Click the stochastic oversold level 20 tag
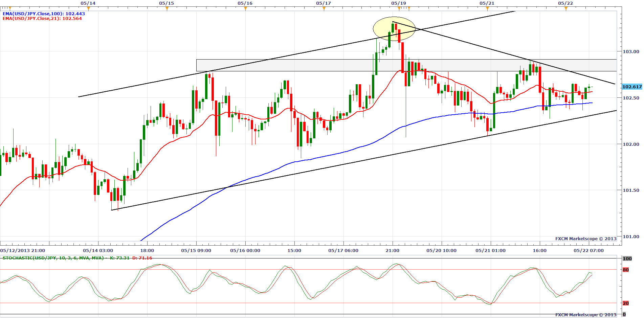The width and height of the screenshot is (644, 318). pyautogui.click(x=626, y=303)
